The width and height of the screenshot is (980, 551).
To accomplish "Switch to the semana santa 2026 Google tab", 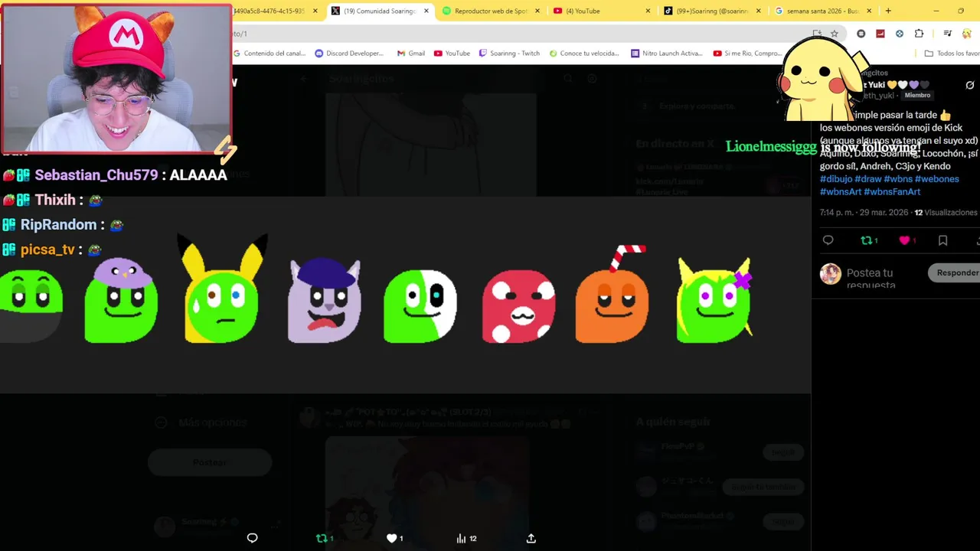I will (823, 11).
